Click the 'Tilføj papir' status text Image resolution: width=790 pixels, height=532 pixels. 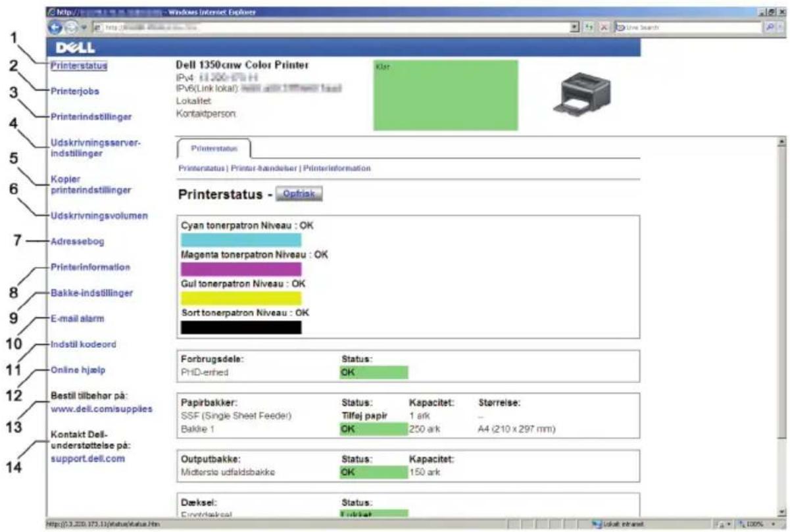[364, 416]
